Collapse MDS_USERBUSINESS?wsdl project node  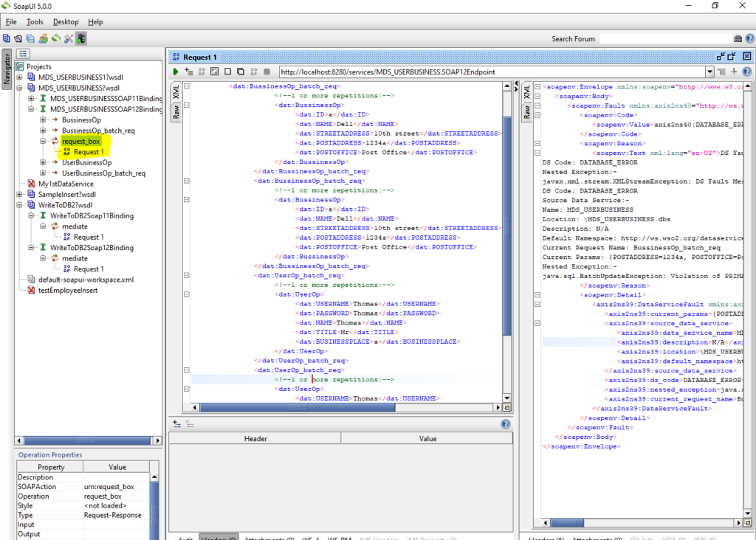click(x=19, y=88)
